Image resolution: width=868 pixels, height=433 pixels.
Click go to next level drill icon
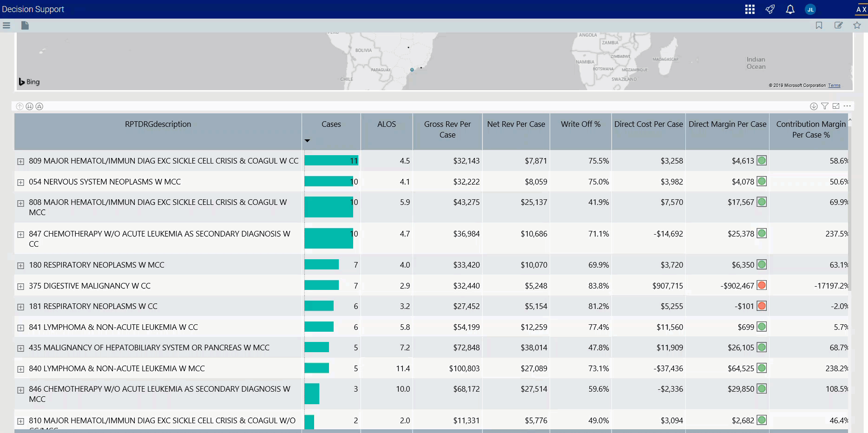(29, 106)
